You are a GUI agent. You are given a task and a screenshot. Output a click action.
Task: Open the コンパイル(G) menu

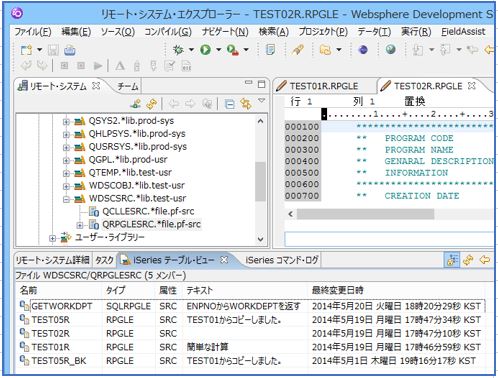click(x=168, y=32)
